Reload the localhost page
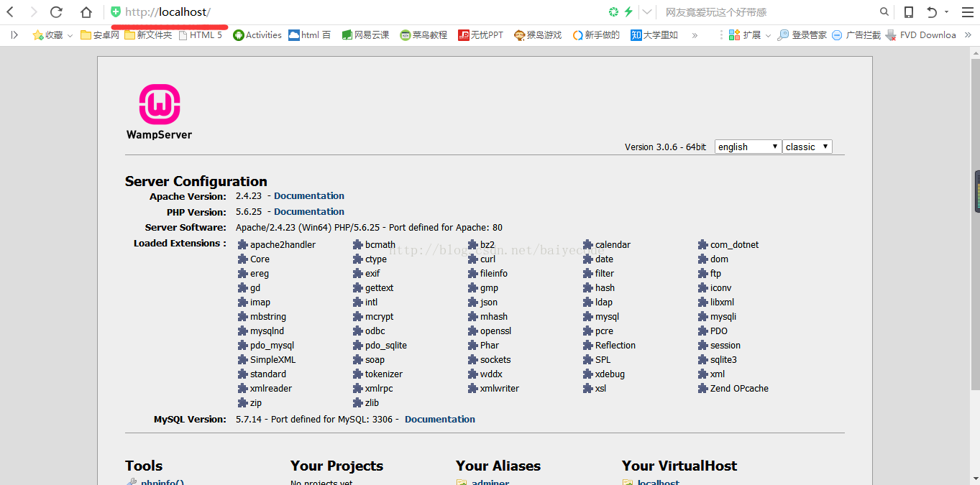Screen dimensions: 980x485 57,12
